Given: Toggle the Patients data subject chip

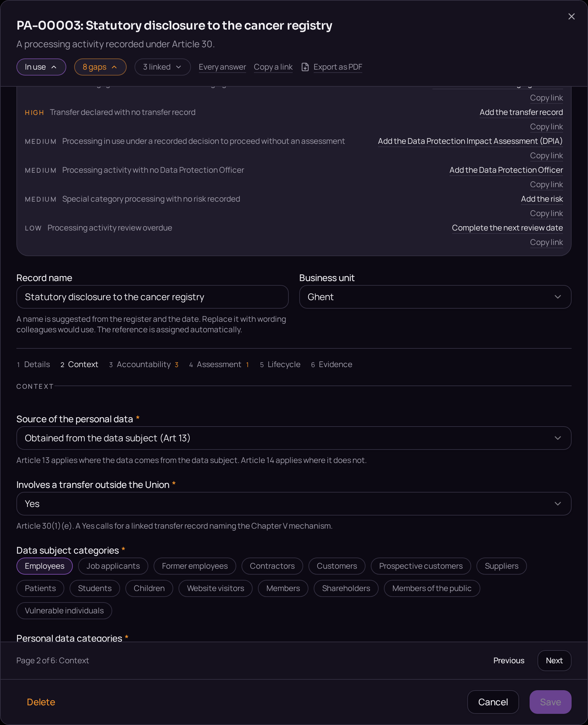Looking at the screenshot, I should coord(40,588).
